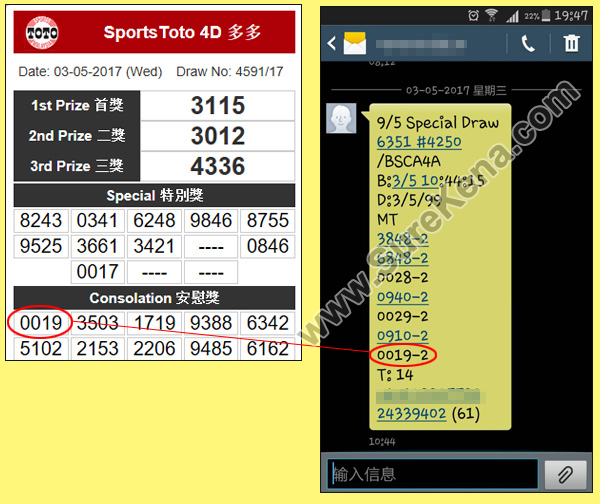Open the '6848-2' link in message
Image resolution: width=600 pixels, height=504 pixels.
[403, 258]
